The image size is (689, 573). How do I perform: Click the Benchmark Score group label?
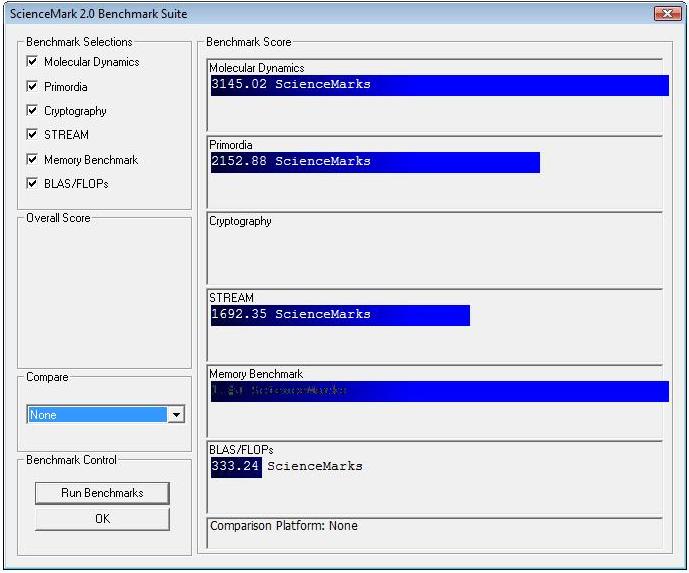249,42
